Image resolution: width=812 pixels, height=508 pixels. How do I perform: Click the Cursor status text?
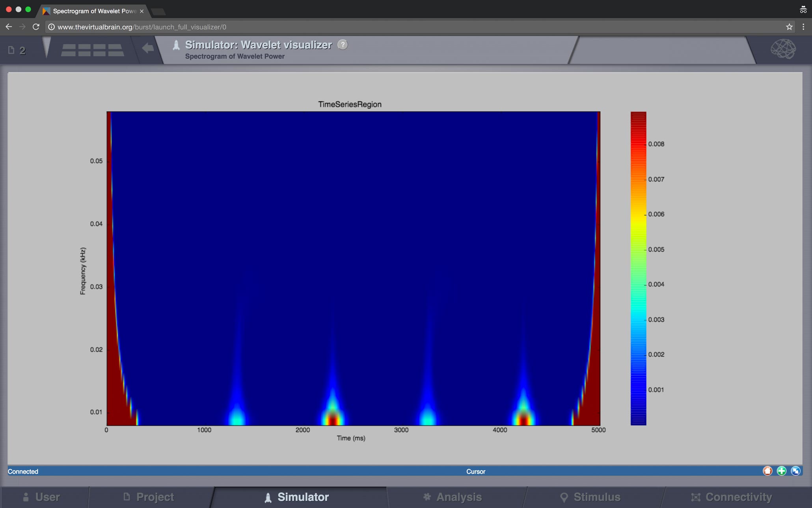tap(475, 471)
